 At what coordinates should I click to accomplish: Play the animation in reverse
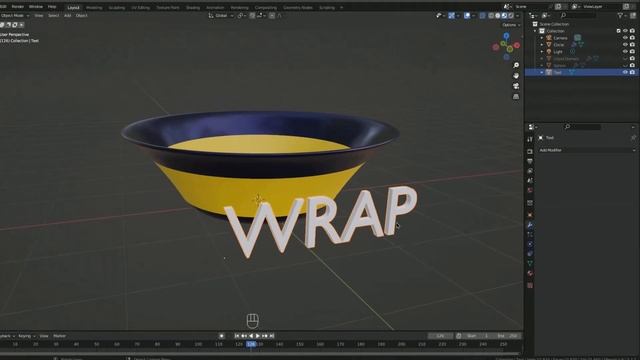coord(251,336)
